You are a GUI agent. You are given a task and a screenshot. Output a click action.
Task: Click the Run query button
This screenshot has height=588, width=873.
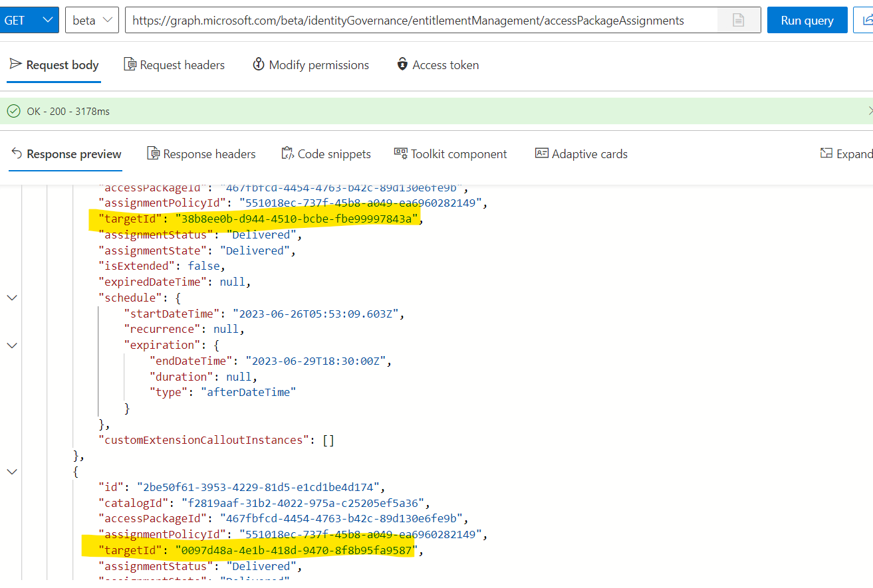coord(807,20)
